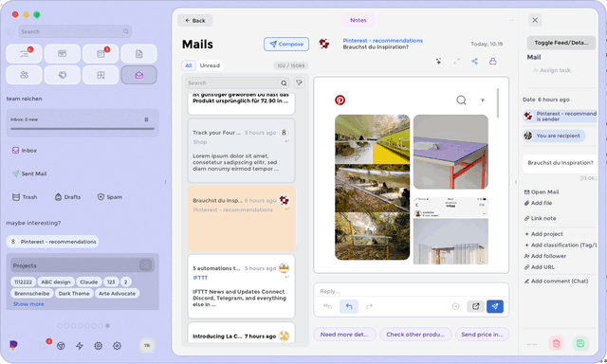The height and width of the screenshot is (364, 607).
Task: Open the tasks checklist icon with badge
Action: point(24,54)
